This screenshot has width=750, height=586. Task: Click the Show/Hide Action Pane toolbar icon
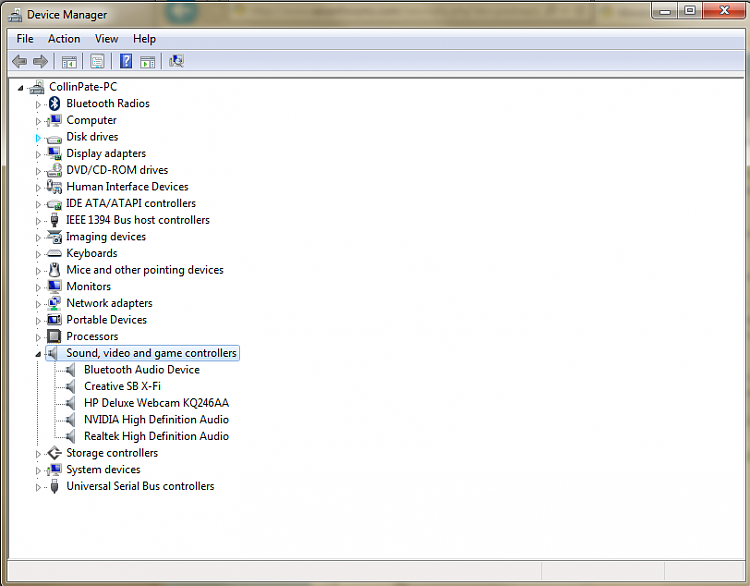click(147, 62)
